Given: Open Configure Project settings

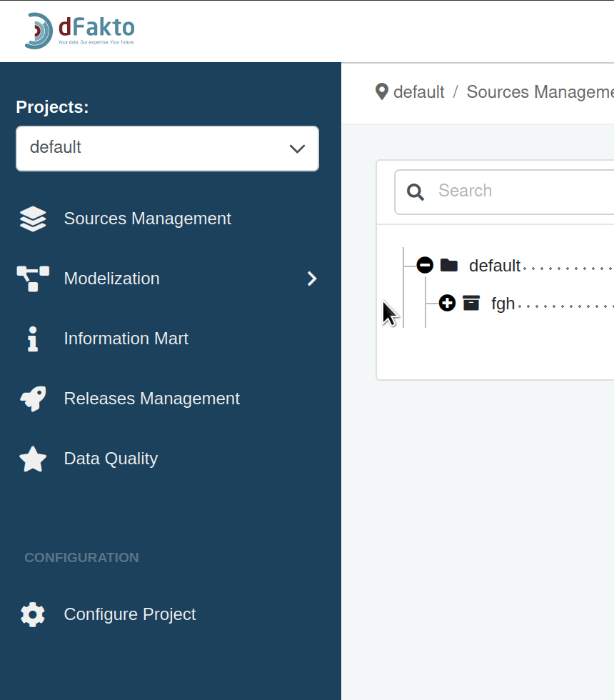Looking at the screenshot, I should [130, 614].
